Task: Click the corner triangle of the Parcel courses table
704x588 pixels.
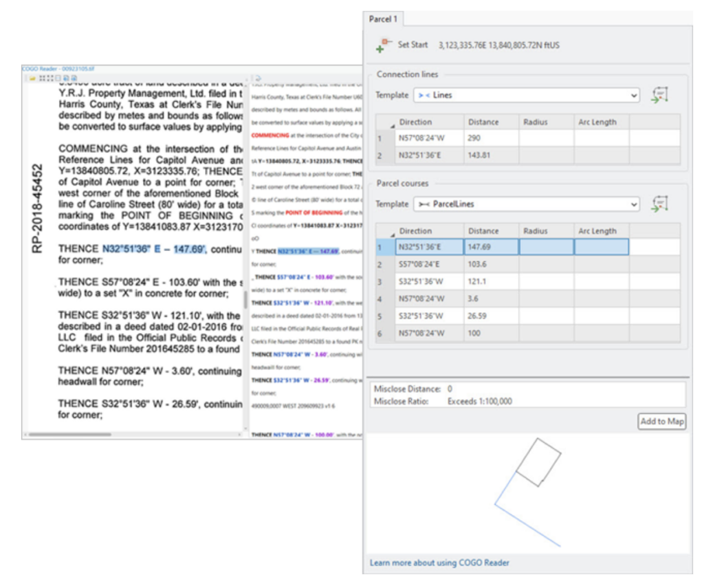Action: 392,234
